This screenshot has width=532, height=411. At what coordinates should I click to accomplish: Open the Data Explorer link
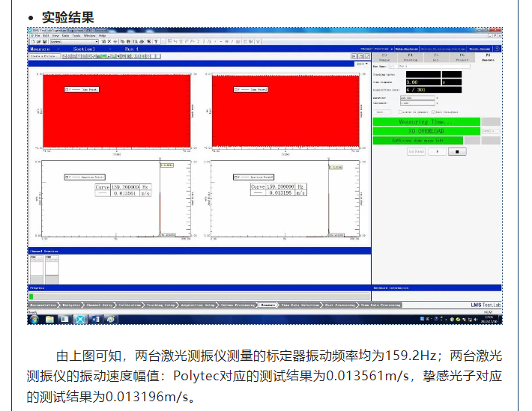(406, 49)
